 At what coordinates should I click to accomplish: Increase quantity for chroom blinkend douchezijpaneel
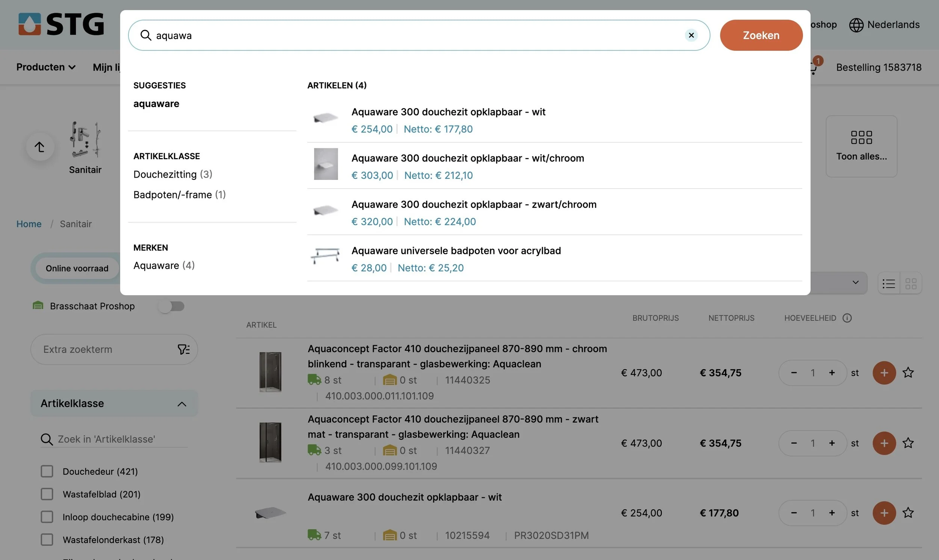click(x=832, y=373)
